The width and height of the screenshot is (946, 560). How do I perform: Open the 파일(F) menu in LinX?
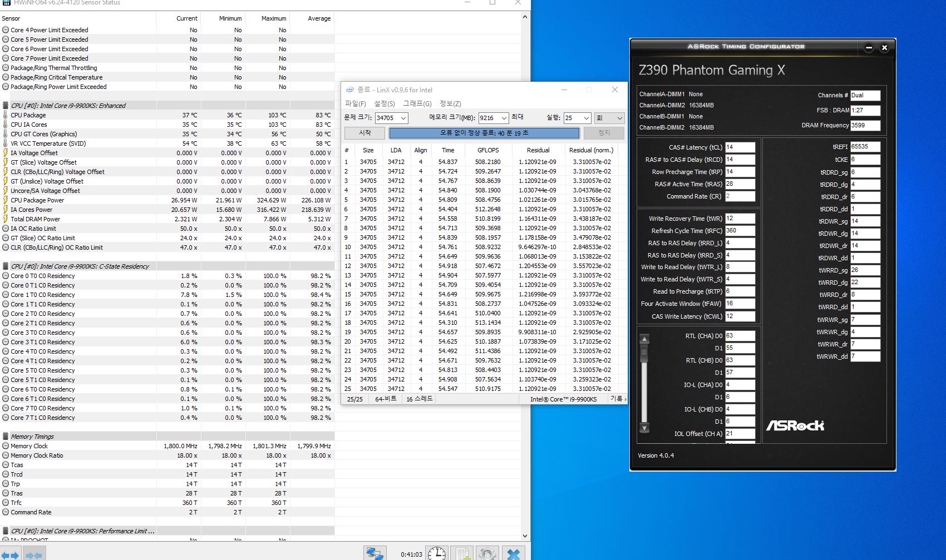point(355,103)
